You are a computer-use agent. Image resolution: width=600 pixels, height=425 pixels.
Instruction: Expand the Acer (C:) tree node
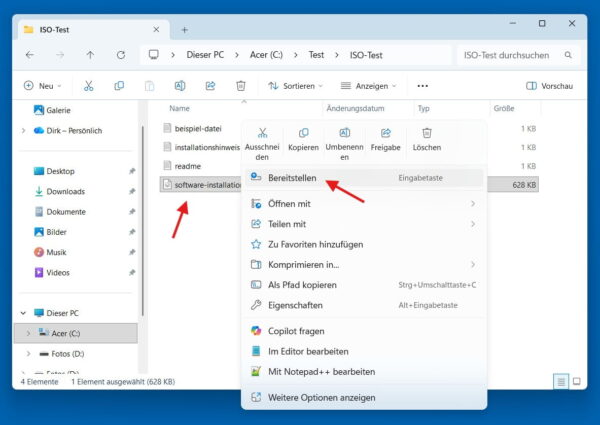point(28,333)
